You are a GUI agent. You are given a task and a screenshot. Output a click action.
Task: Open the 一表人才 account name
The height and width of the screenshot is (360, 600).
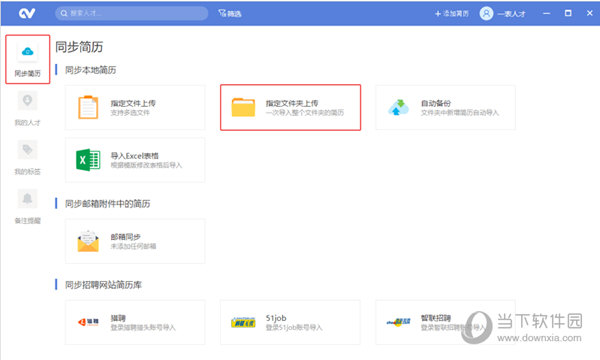click(512, 14)
